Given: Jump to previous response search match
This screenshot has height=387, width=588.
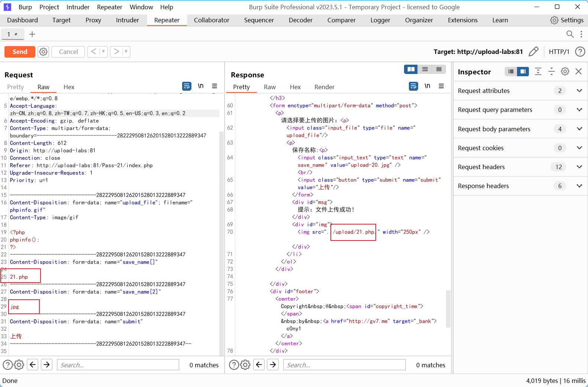Looking at the screenshot, I should [x=259, y=365].
